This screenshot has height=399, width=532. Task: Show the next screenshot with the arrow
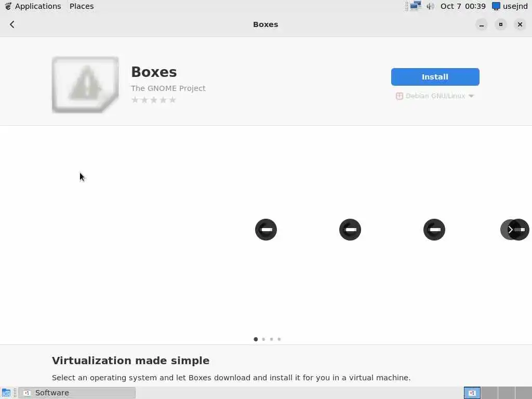(x=510, y=230)
